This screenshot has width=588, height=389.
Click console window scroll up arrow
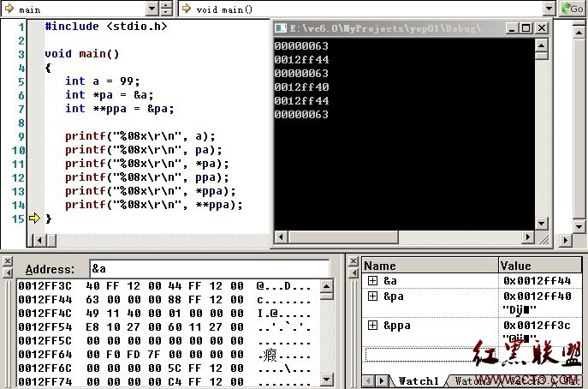tap(541, 45)
